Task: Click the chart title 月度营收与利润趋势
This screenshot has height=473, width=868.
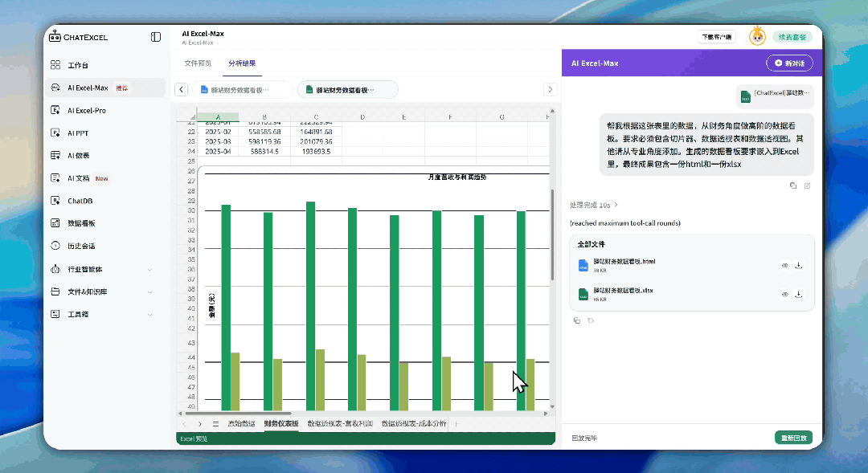Action: coord(457,177)
